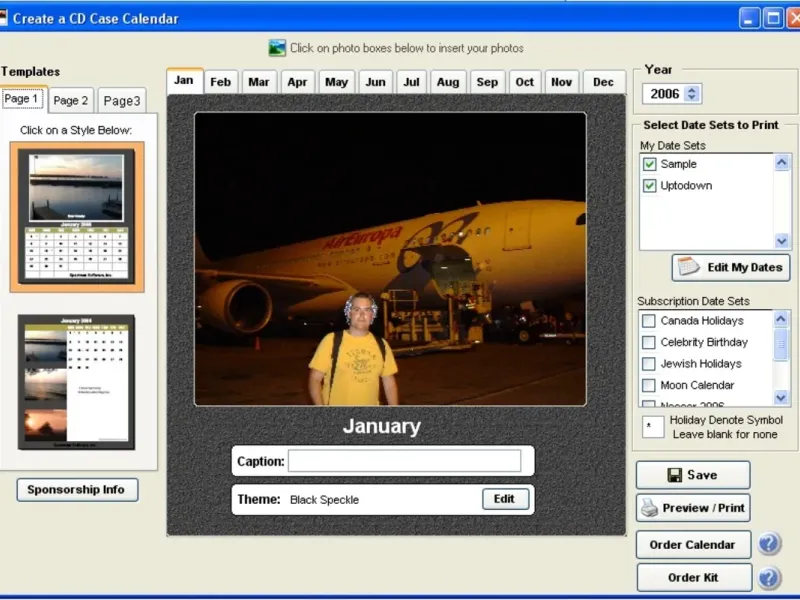Minimize the Create a CD Case Calendar window
This screenshot has width=800, height=600.
[749, 19]
